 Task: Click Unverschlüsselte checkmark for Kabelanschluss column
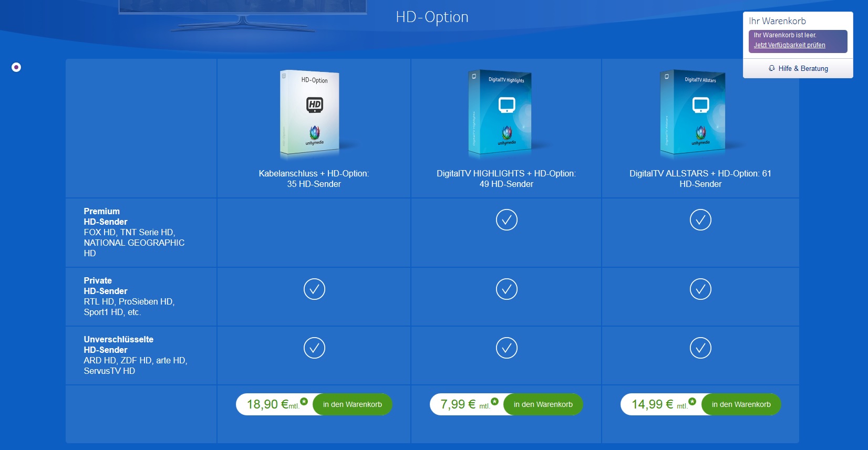(314, 348)
